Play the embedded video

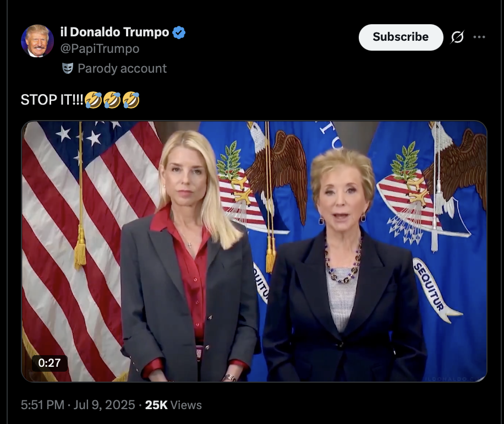254,251
